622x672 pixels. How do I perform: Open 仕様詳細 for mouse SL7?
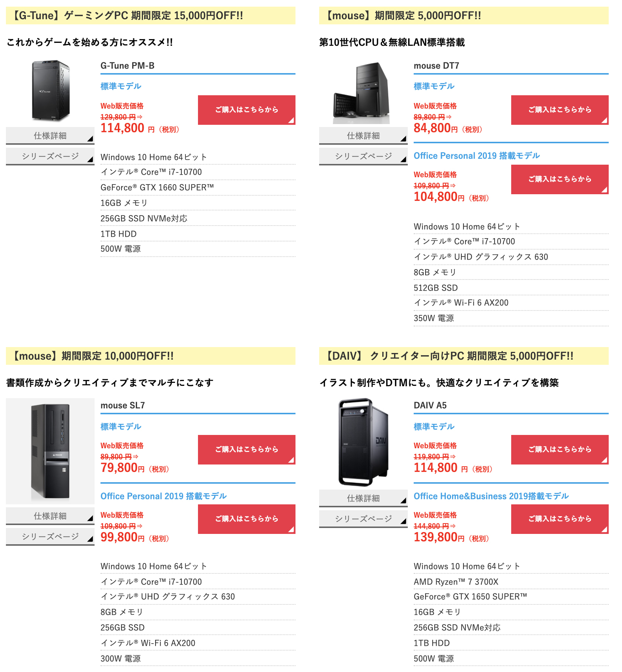point(50,516)
